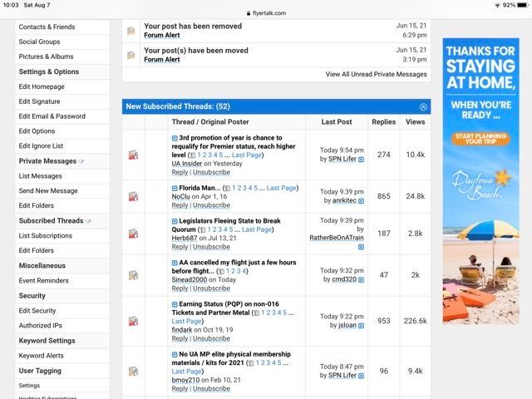Go to the first new post in the Florida Man thread
This screenshot has width=532, height=399.
[x=175, y=189]
